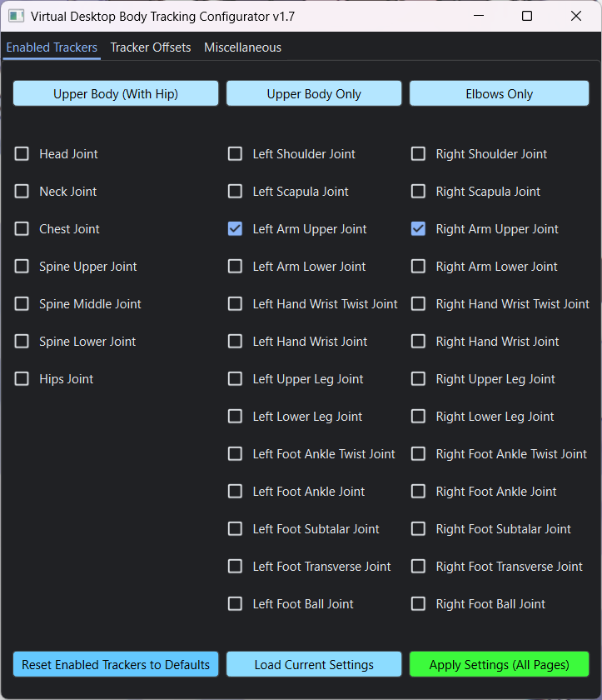Viewport: 602px width, 700px height.
Task: Switch to the Tracker Offsets tab
Action: 151,47
